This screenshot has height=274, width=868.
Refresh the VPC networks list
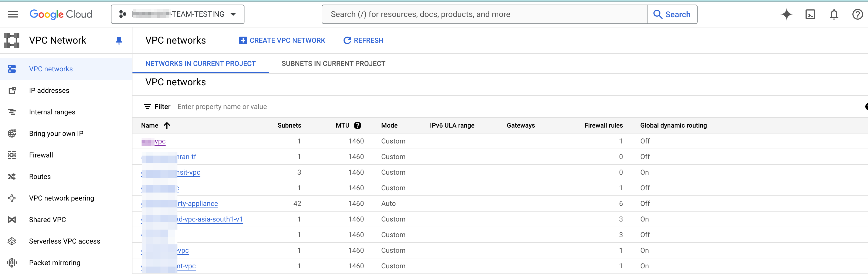(x=363, y=40)
